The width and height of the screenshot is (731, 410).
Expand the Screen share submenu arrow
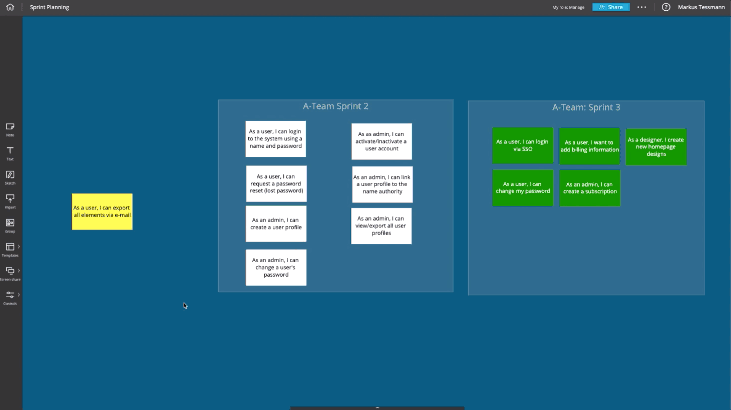(x=20, y=270)
